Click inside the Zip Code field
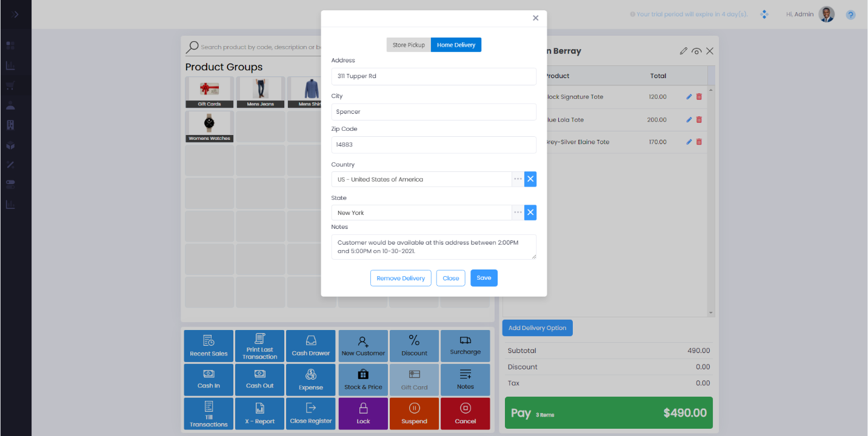Image resolution: width=868 pixels, height=436 pixels. coord(433,145)
